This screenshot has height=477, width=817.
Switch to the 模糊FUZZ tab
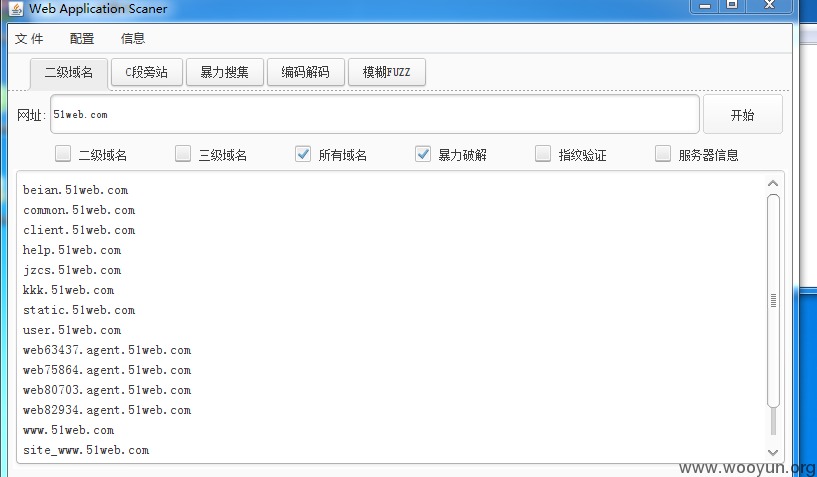tap(387, 72)
